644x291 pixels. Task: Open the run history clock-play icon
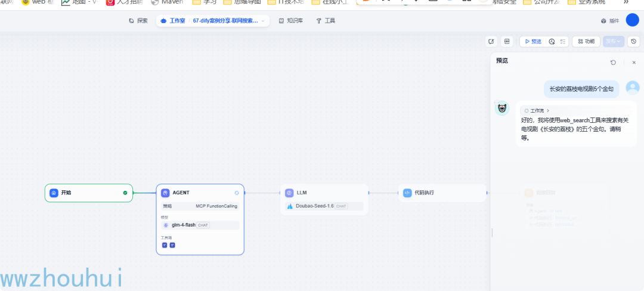[552, 42]
